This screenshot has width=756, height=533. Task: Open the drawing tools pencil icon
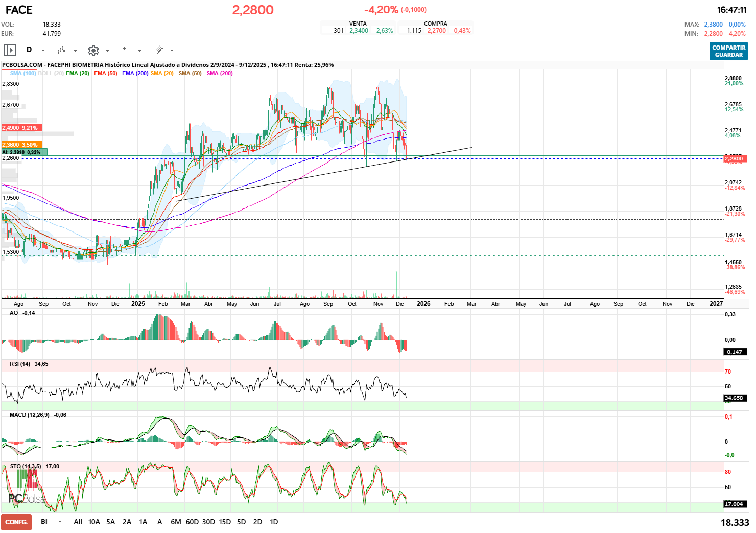[160, 50]
